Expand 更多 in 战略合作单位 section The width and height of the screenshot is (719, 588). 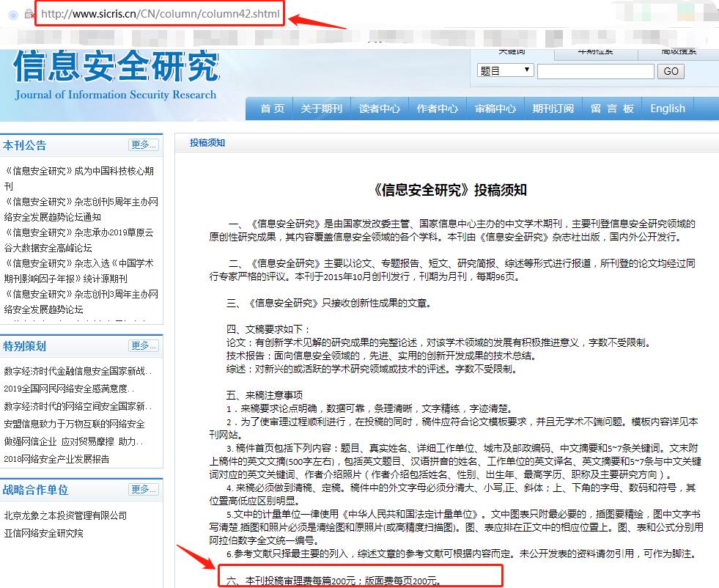[x=143, y=489]
